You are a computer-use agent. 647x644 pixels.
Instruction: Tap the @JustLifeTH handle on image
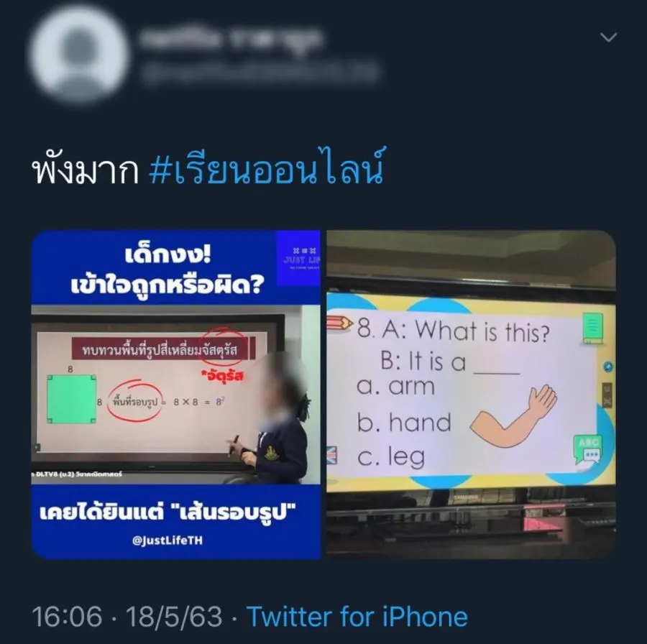point(168,540)
